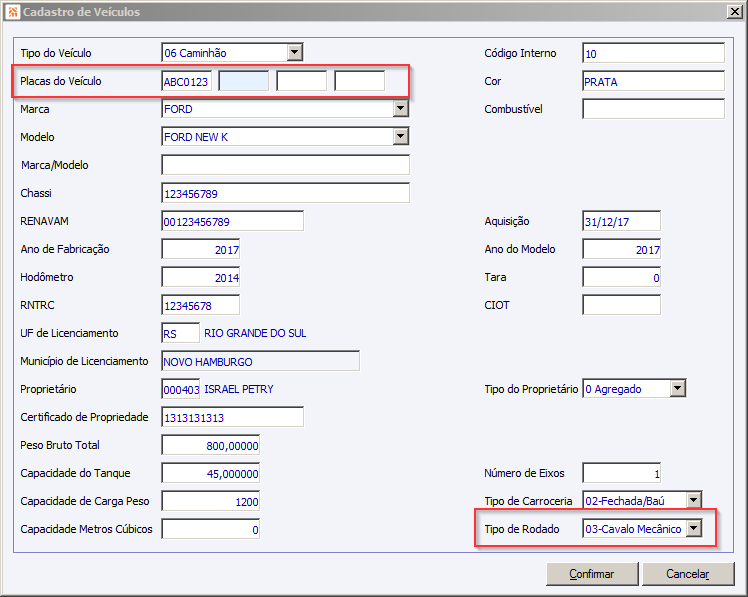This screenshot has width=748, height=597.
Task: Click the application icon in the title bar
Action: pyautogui.click(x=13, y=11)
